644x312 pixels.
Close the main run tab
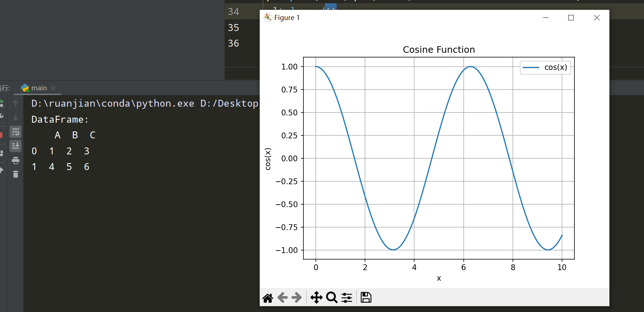pos(53,88)
